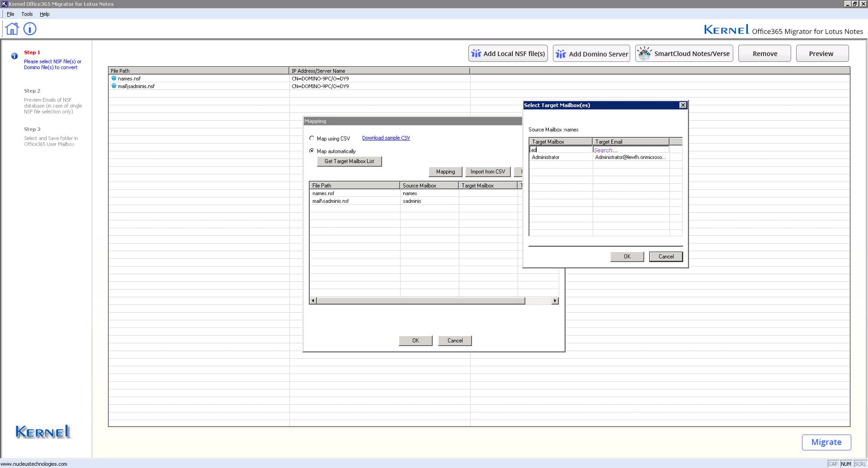Click the Import from CSV button
Image resolution: width=868 pixels, height=468 pixels.
pyautogui.click(x=488, y=172)
